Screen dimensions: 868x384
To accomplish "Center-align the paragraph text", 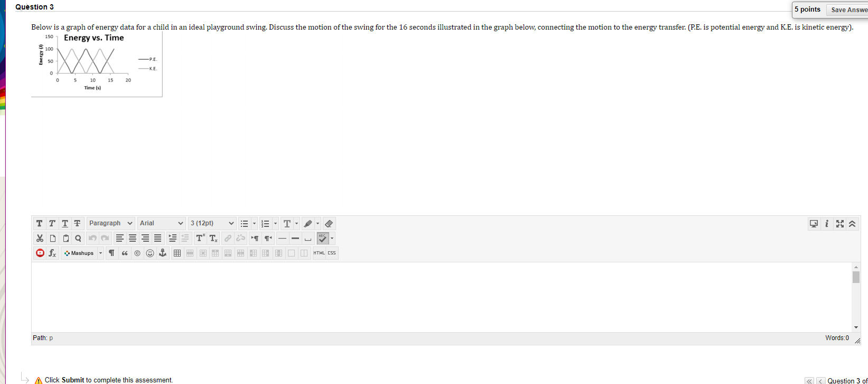I will click(133, 238).
